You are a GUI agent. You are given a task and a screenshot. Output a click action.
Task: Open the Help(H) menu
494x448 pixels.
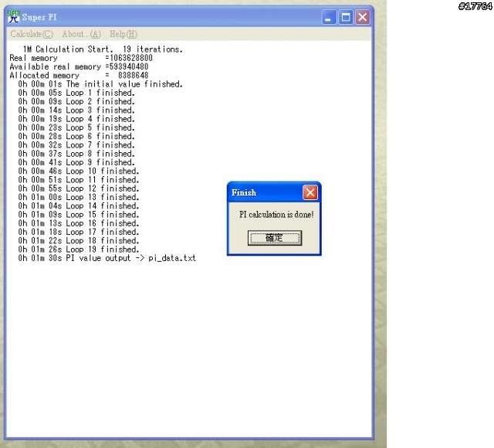point(123,34)
